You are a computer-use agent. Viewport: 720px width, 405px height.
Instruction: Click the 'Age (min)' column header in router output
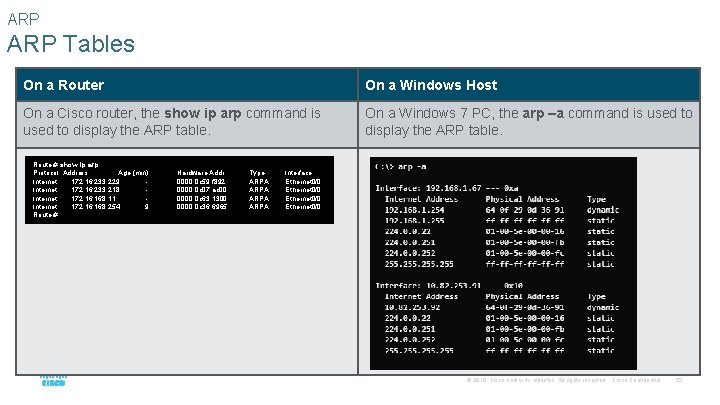[133, 173]
